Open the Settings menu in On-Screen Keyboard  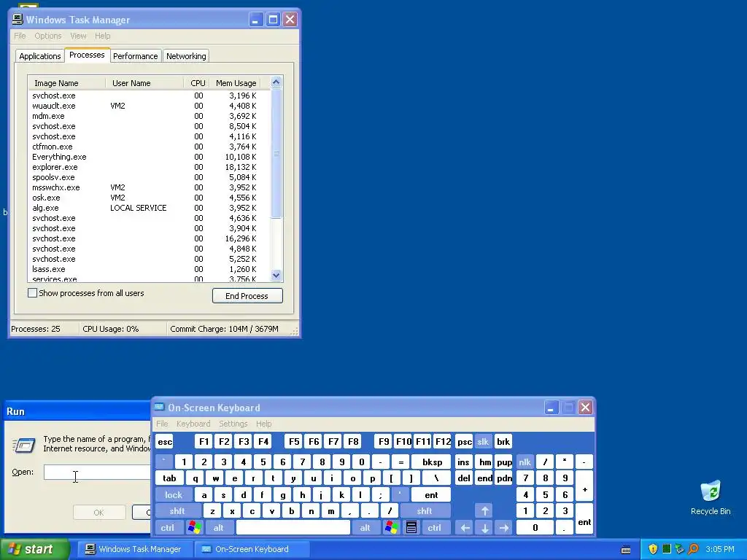point(233,424)
